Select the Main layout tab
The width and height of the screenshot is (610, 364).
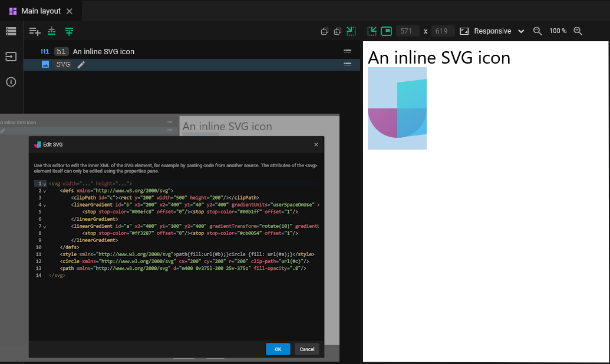[x=41, y=11]
